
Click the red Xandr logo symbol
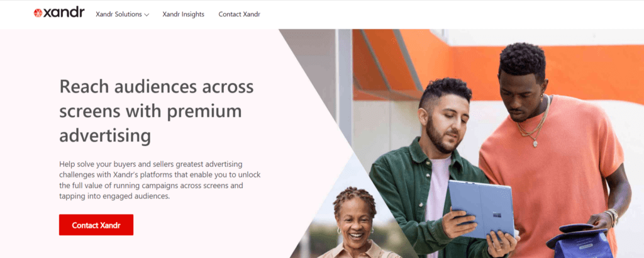coord(38,13)
